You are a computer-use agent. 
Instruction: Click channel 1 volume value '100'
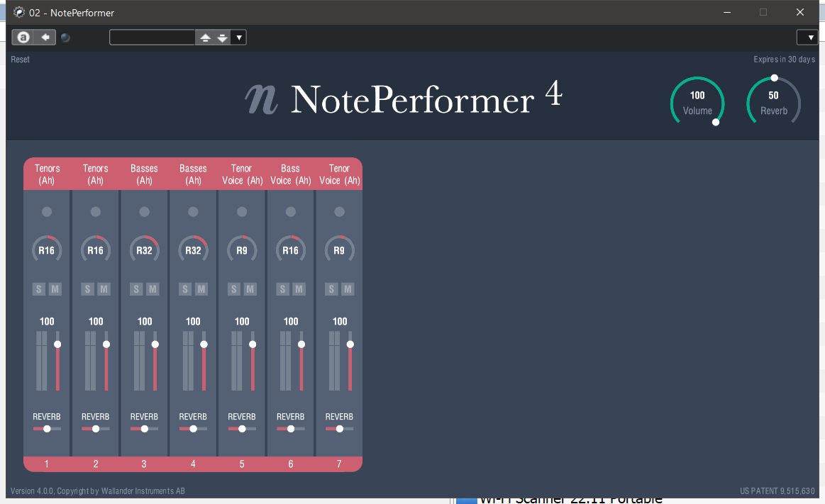47,321
